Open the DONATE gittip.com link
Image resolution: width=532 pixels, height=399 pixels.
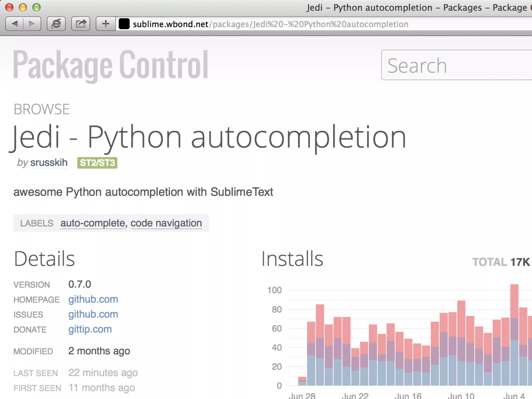(x=90, y=329)
